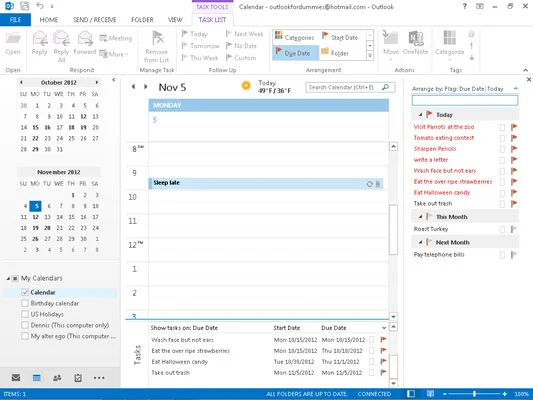Arrange tasks by Start Date
The height and width of the screenshot is (400, 533).
coord(340,37)
